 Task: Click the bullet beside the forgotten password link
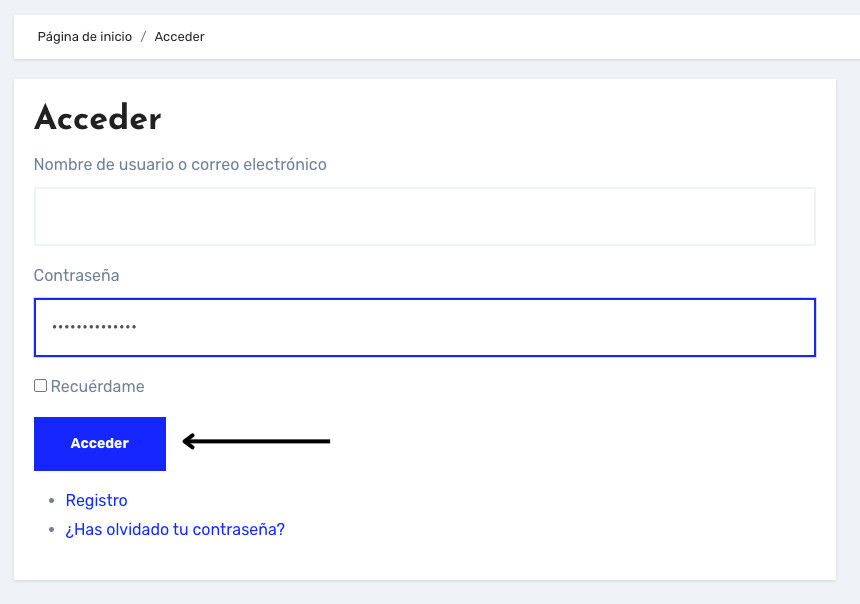[x=51, y=530]
